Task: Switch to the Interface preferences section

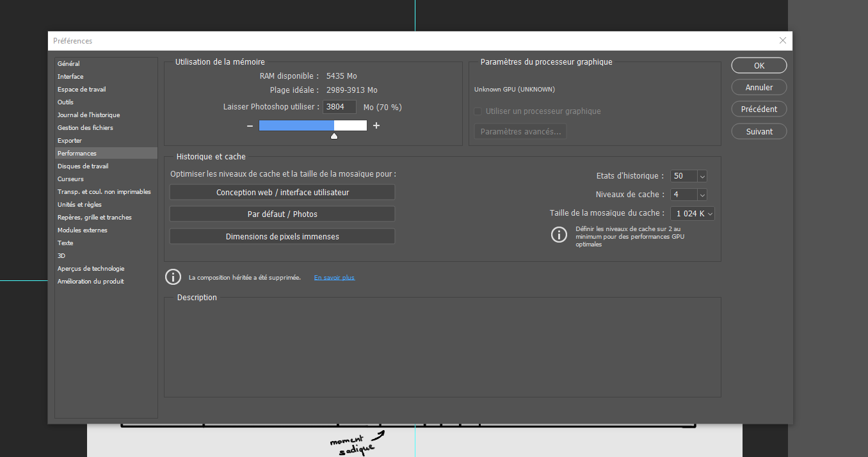Action: pyautogui.click(x=70, y=77)
